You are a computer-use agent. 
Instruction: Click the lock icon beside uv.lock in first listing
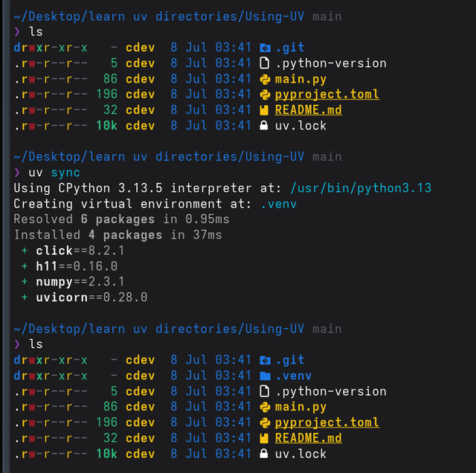click(264, 126)
